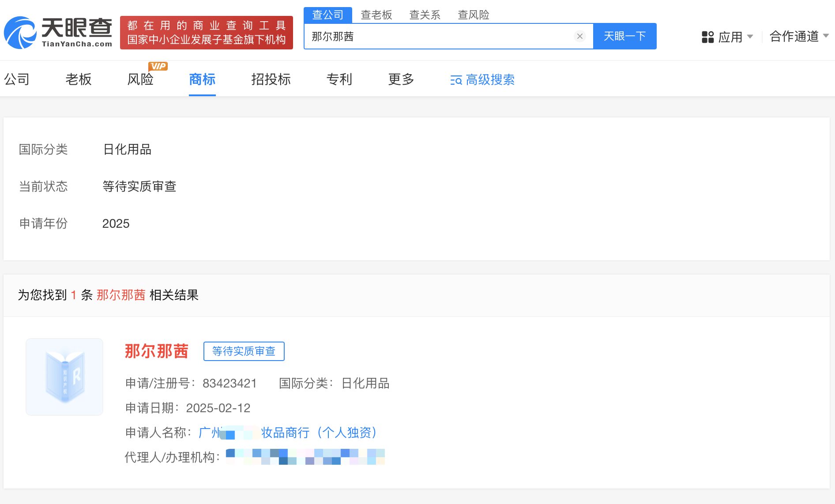Open the 招投标 results tab
The width and height of the screenshot is (835, 504).
click(x=271, y=79)
